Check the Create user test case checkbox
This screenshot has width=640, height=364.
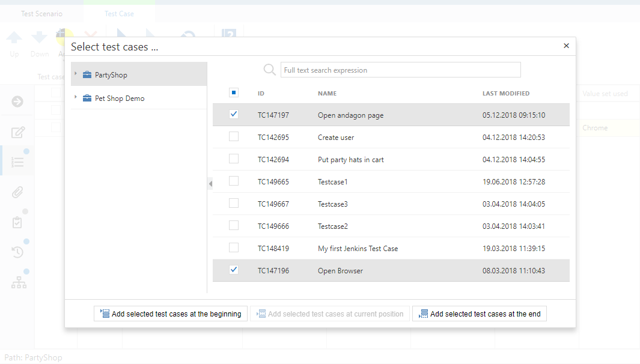234,137
